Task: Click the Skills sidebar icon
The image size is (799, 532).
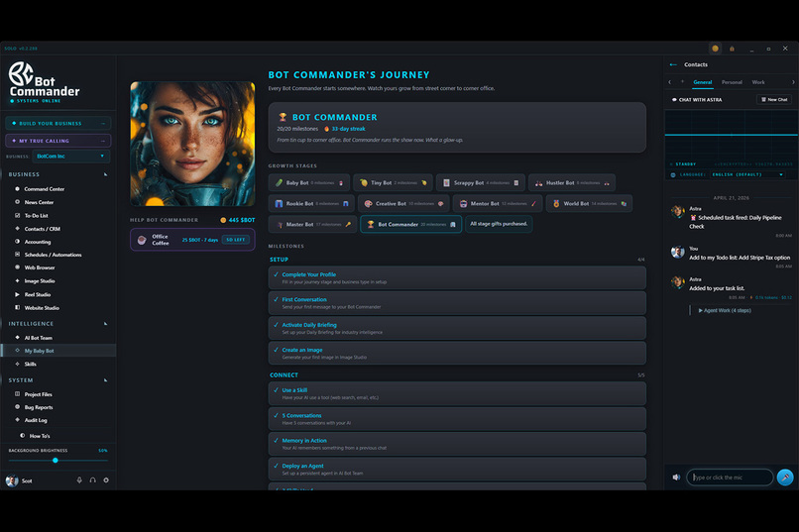Action: tap(17, 364)
